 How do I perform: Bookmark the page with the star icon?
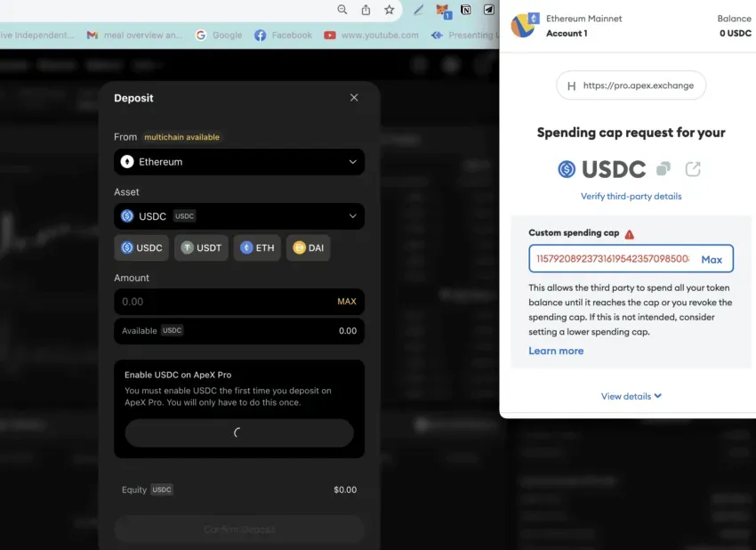pos(389,10)
